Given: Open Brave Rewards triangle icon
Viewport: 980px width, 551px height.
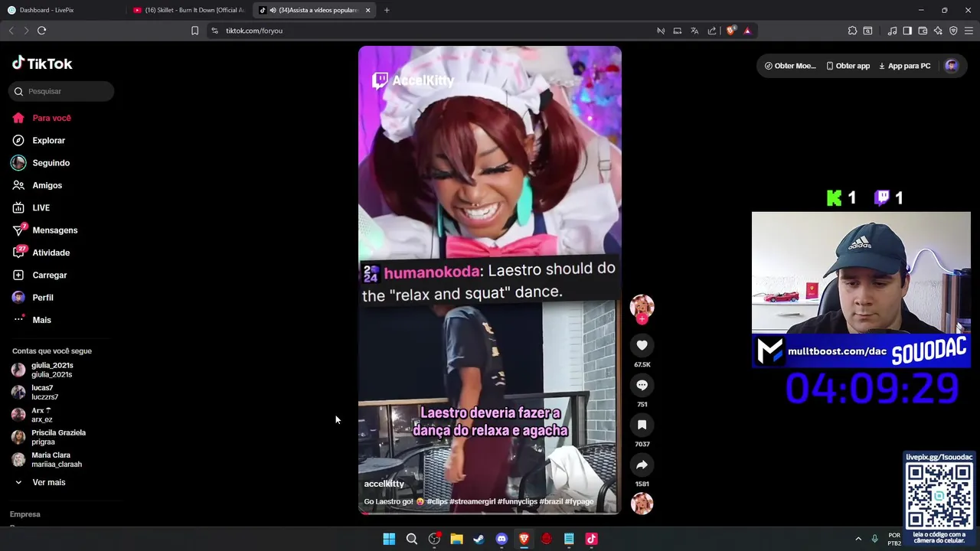Looking at the screenshot, I should click(747, 31).
